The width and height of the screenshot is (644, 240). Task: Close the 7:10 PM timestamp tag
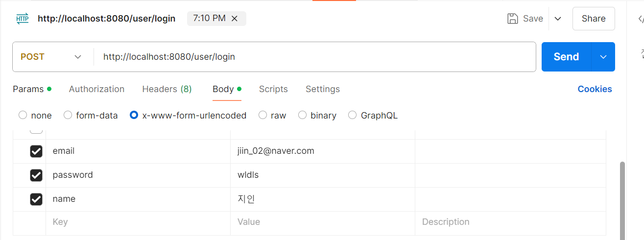pyautogui.click(x=235, y=19)
